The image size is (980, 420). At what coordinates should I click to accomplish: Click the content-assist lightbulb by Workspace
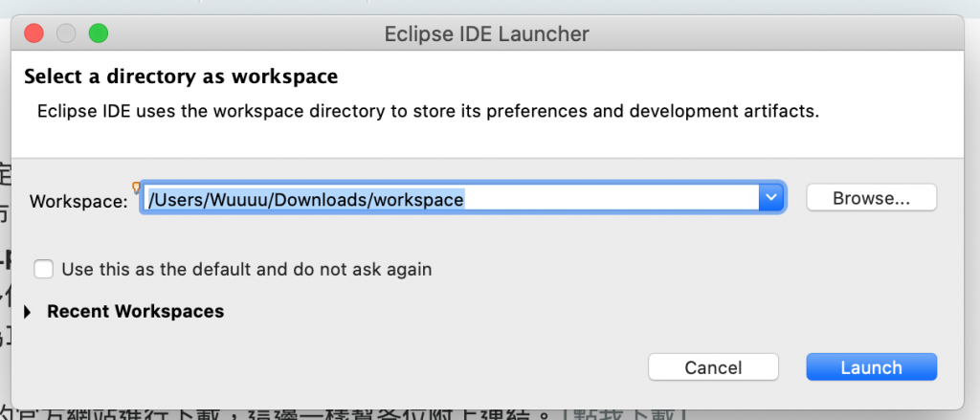click(136, 187)
